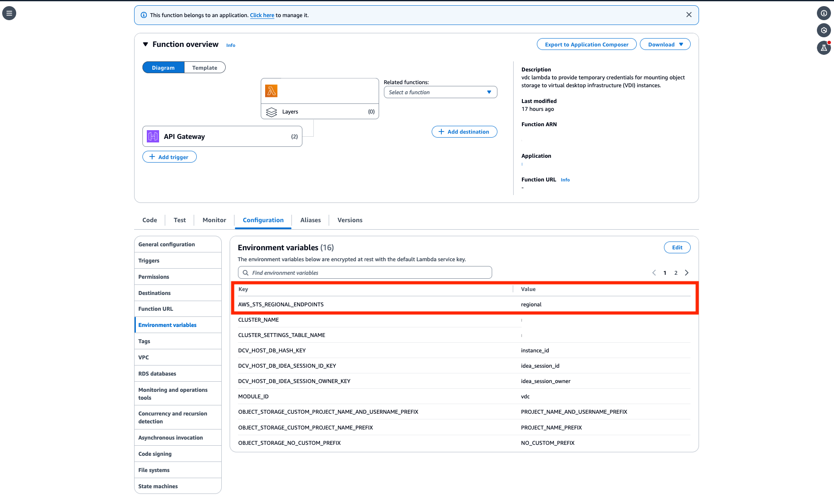Viewport: 834px width, 504px height.
Task: Go to next page of environment variables
Action: tap(687, 273)
